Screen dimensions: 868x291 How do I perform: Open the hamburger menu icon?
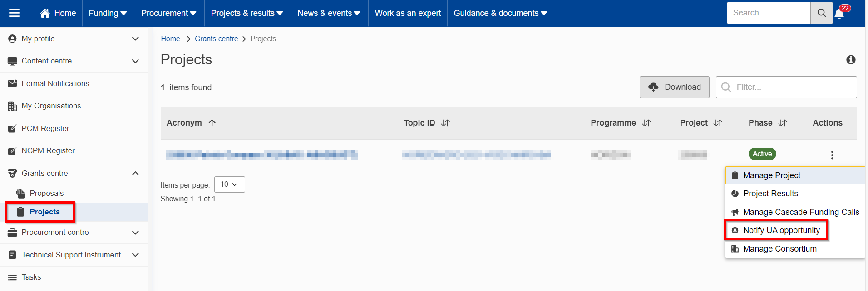15,13
